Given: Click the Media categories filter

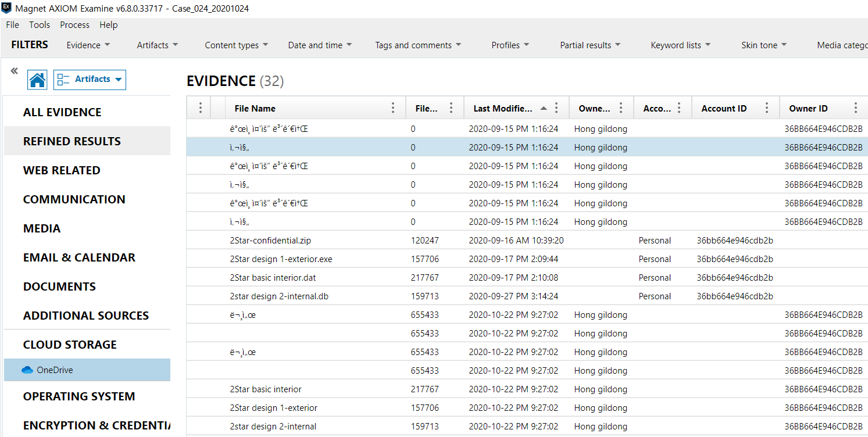Looking at the screenshot, I should 842,45.
